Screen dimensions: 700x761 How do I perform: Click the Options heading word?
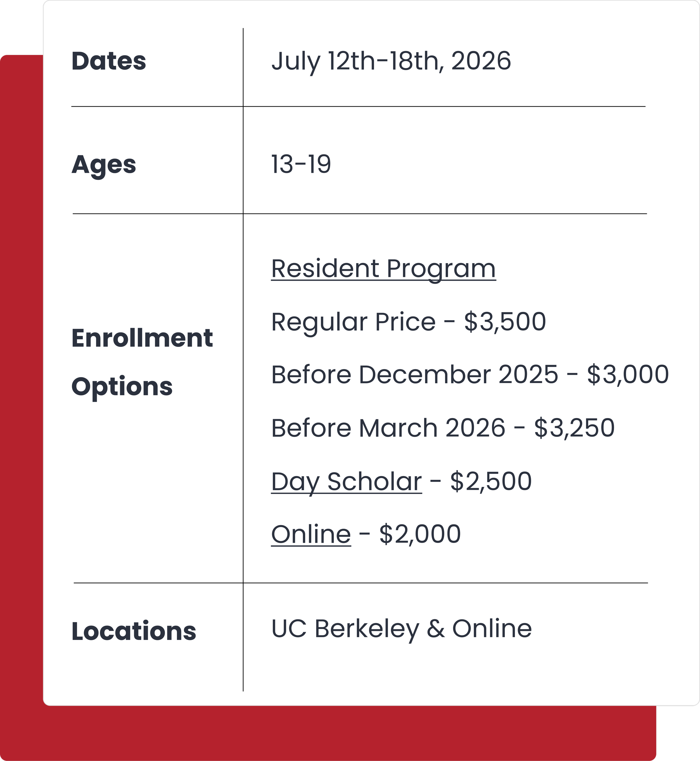122,387
